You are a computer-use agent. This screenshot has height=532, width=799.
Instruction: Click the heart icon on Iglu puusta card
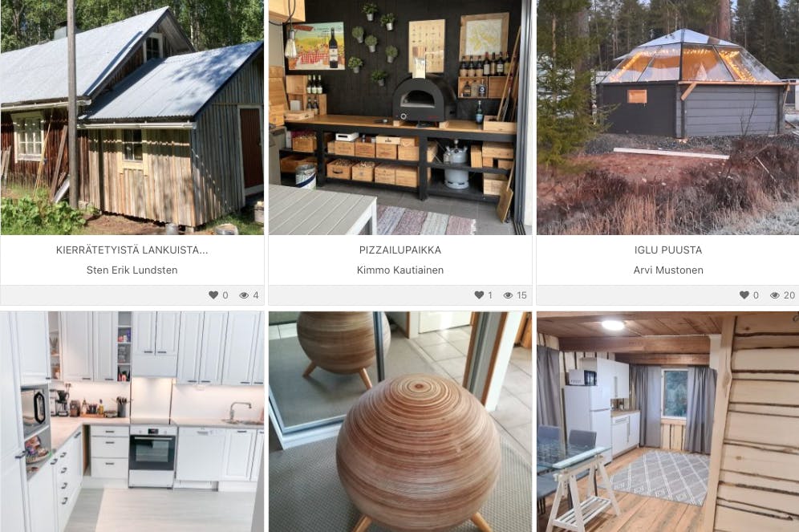tap(744, 295)
